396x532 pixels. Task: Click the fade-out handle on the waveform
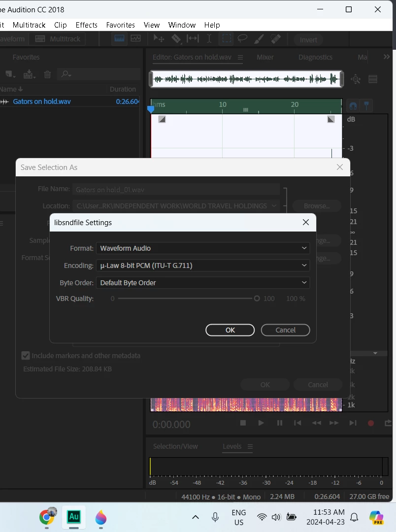(331, 119)
